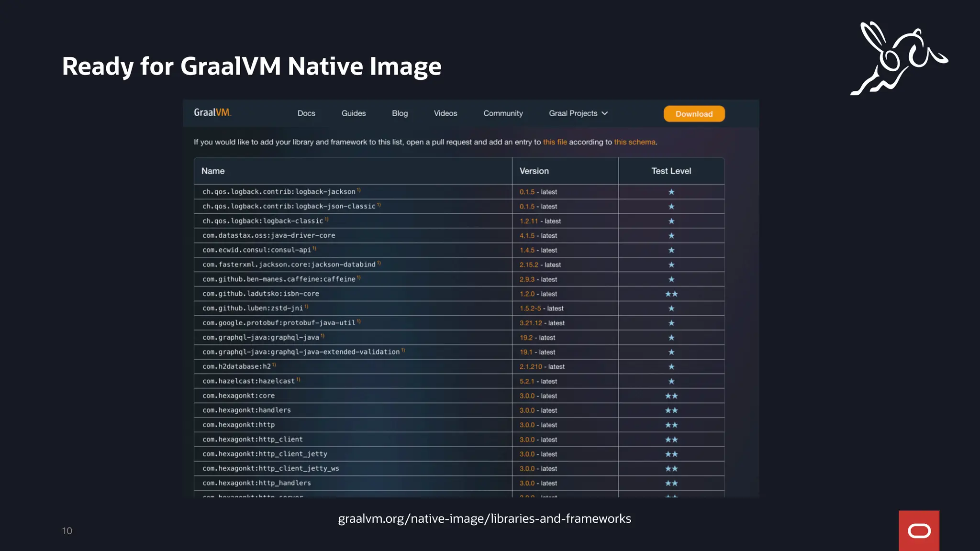The width and height of the screenshot is (980, 551).
Task: Open the GraalVM logo home link
Action: pos(212,112)
